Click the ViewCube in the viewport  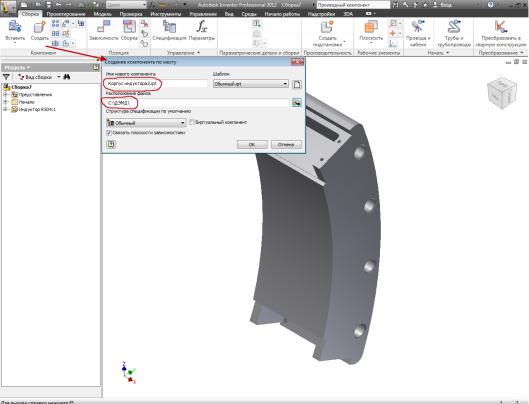tap(502, 93)
